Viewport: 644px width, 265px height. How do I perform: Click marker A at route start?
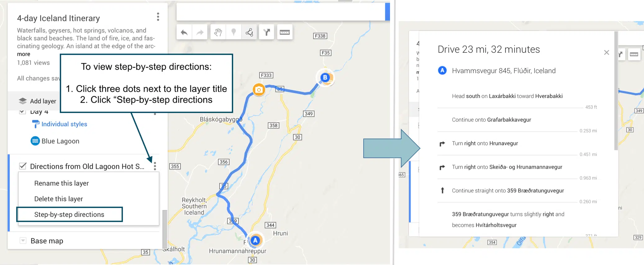pos(255,240)
